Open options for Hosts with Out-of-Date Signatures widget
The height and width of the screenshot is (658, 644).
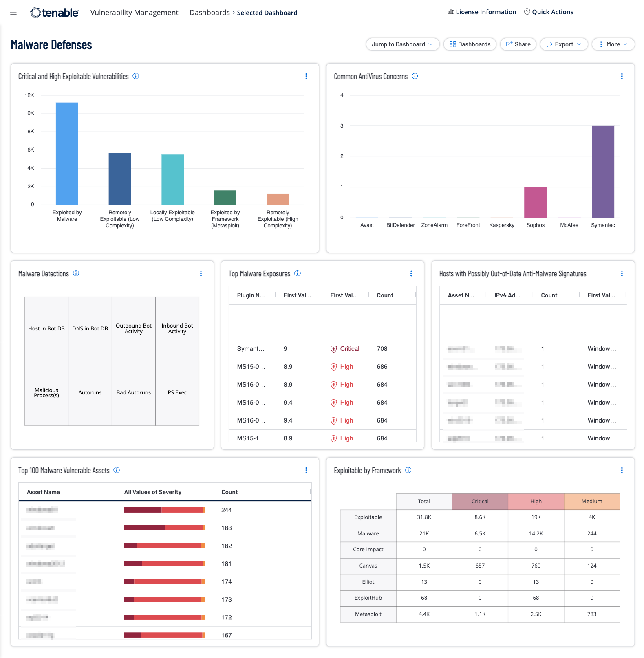point(622,273)
